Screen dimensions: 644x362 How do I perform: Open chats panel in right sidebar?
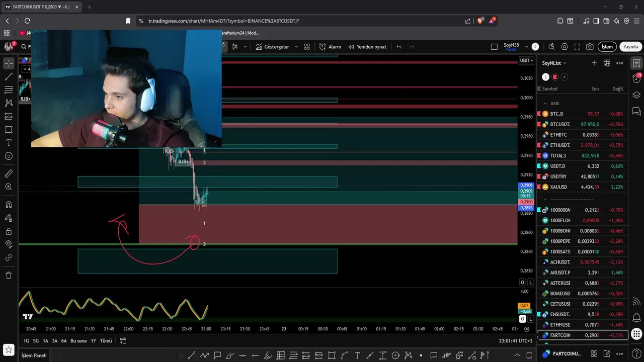(x=636, y=111)
